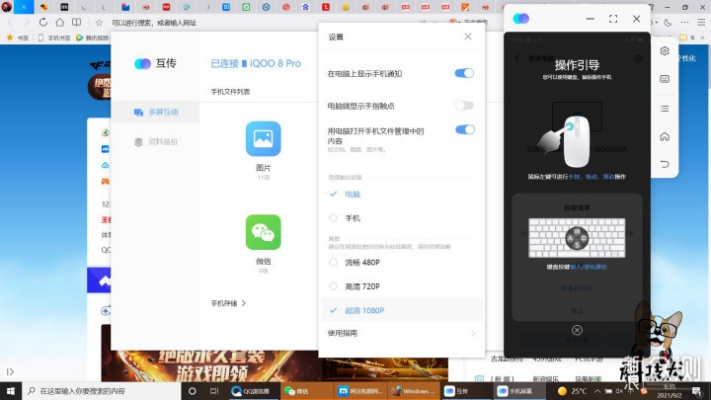Toggle 用电脑打开手机文件管理中的内容 switch
The width and height of the screenshot is (711, 400).
coord(463,130)
